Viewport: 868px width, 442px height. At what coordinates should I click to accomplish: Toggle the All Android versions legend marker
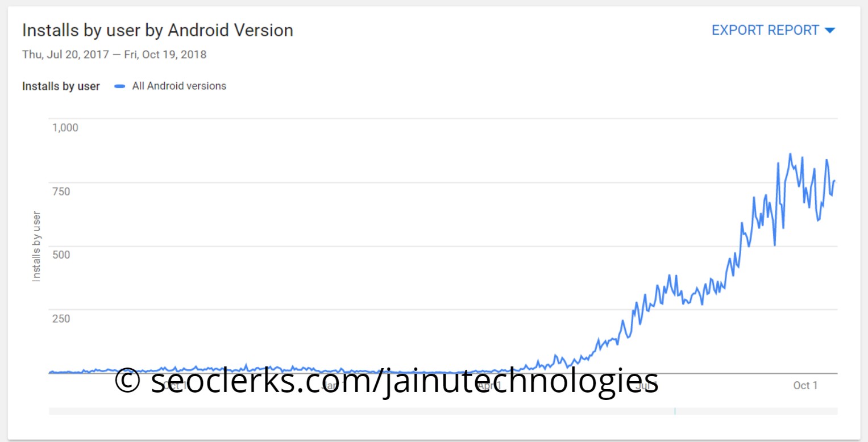tap(120, 86)
